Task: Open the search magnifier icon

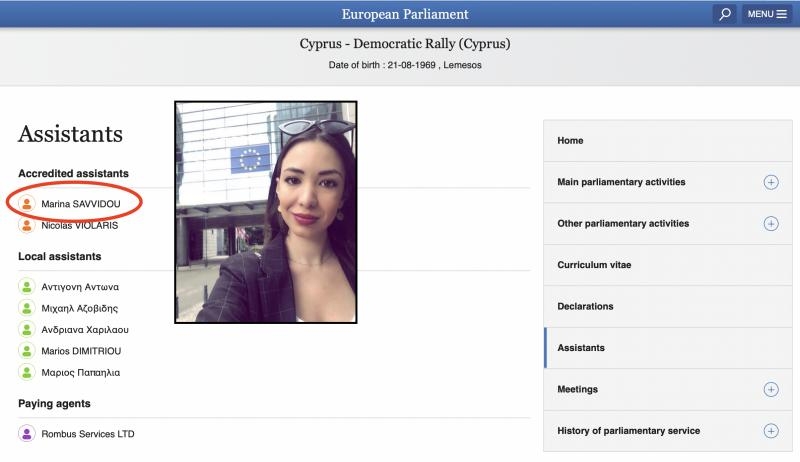Action: [x=724, y=14]
